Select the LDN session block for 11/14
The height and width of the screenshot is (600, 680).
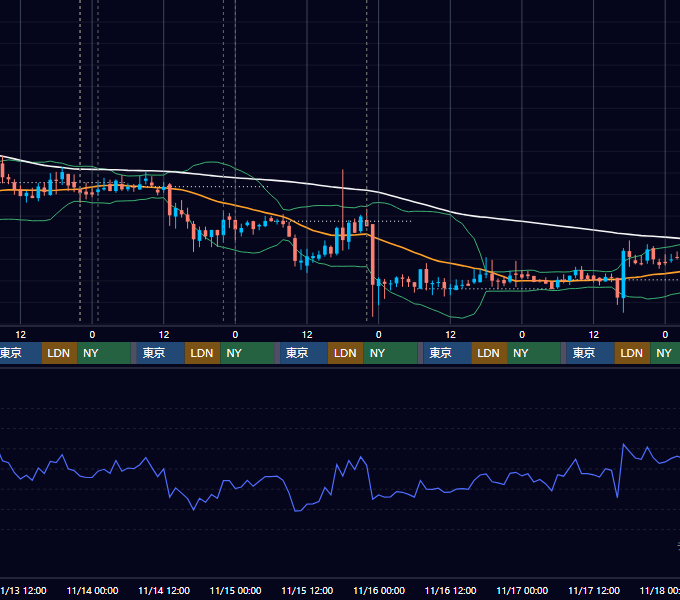pyautogui.click(x=203, y=353)
